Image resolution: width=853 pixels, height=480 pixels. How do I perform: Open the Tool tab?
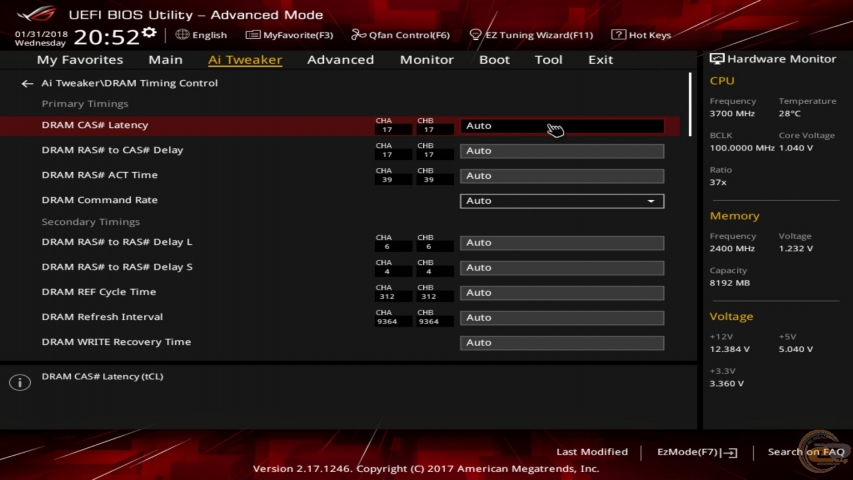(x=548, y=59)
